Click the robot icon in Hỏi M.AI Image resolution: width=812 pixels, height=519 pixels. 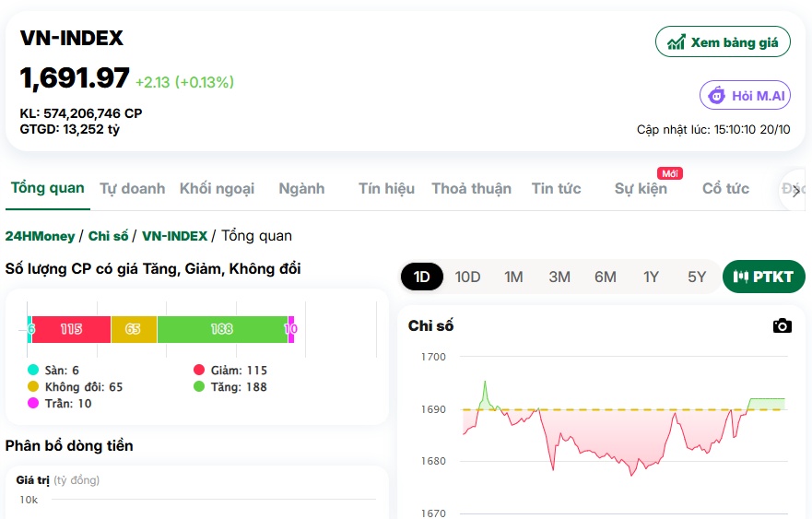(x=717, y=96)
